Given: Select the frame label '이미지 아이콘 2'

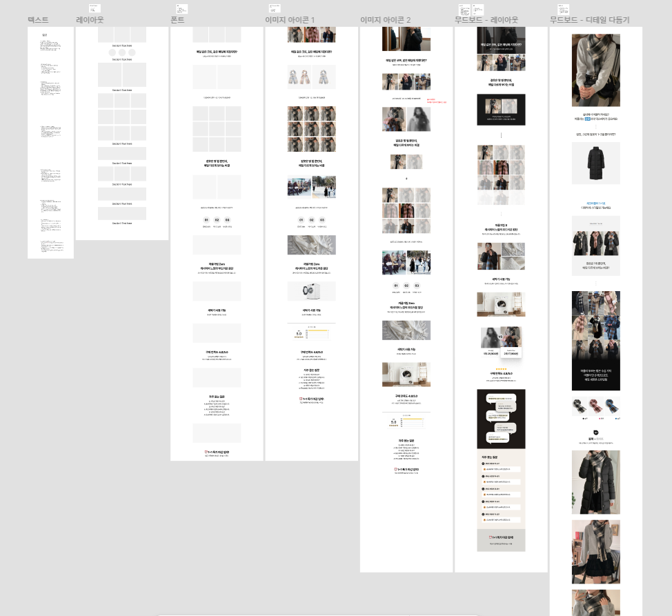Looking at the screenshot, I should pyautogui.click(x=385, y=20).
